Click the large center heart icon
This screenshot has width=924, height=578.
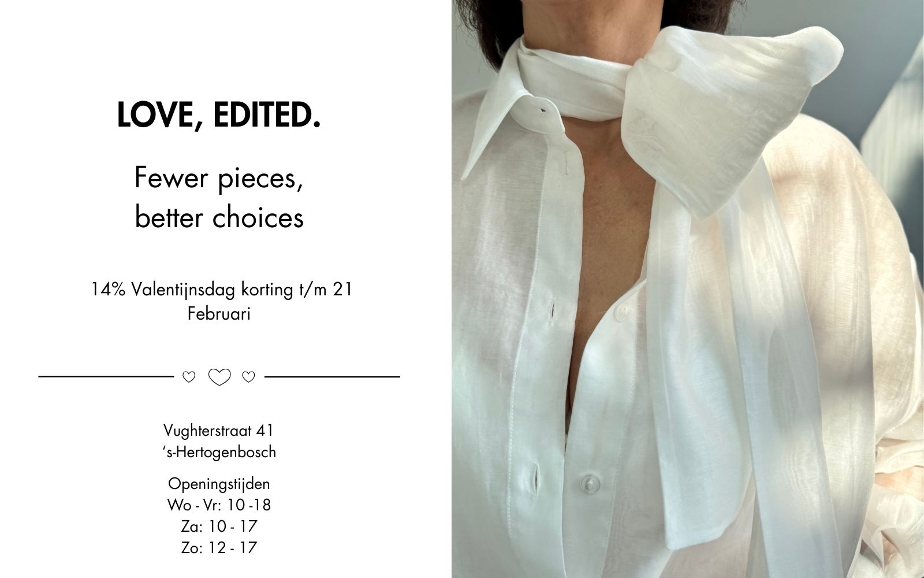[x=219, y=377]
